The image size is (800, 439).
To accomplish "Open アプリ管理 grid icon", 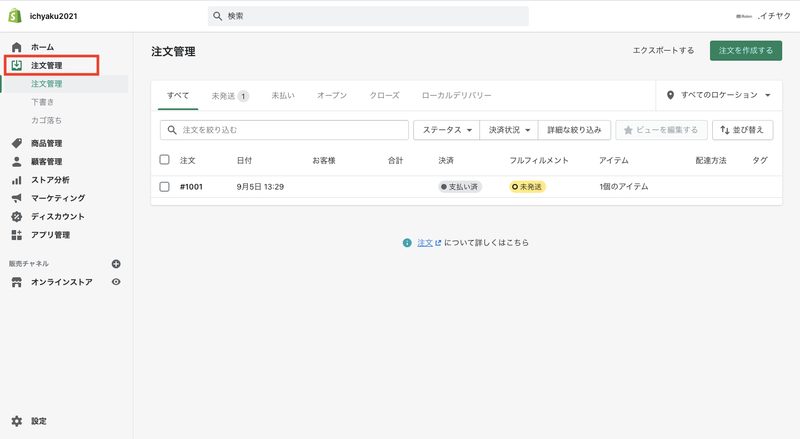I will (x=17, y=235).
